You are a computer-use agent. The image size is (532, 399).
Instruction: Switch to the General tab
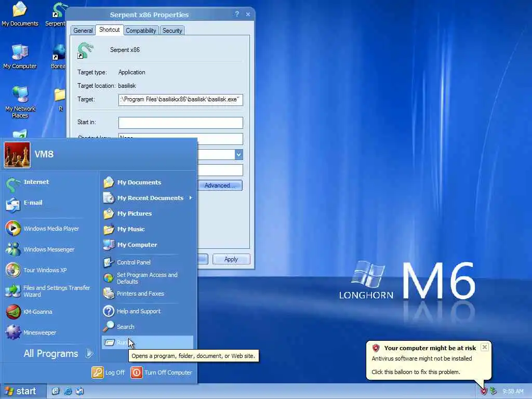(83, 31)
